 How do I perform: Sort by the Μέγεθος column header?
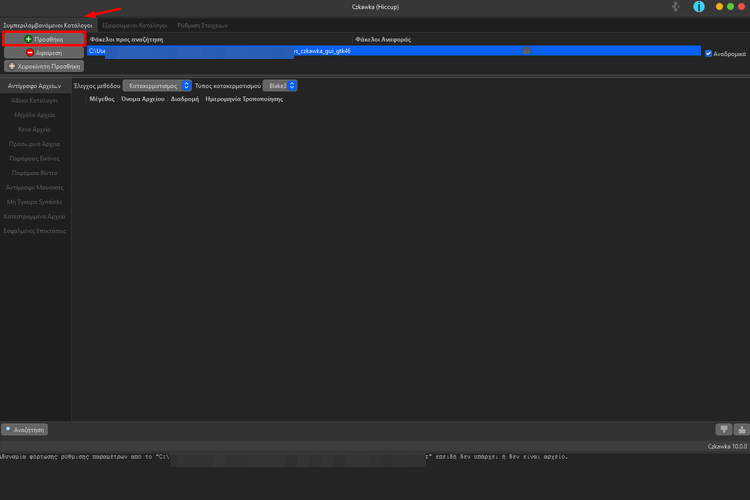point(102,100)
